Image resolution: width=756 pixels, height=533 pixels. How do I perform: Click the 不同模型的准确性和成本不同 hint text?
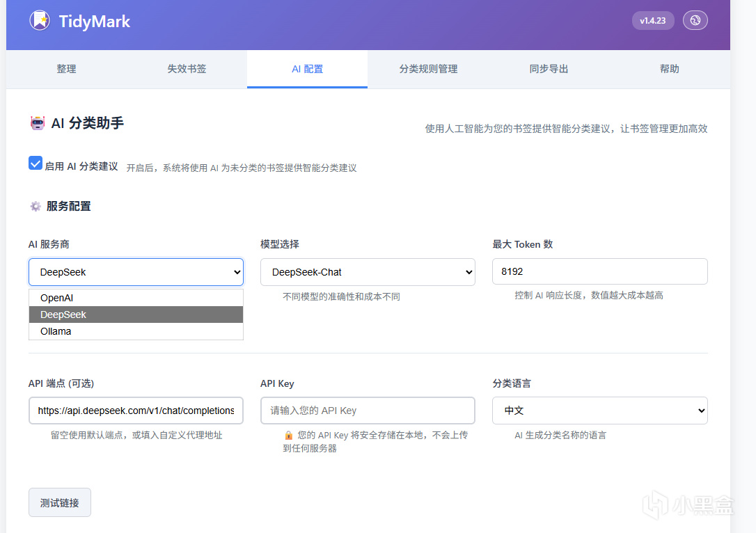point(341,297)
